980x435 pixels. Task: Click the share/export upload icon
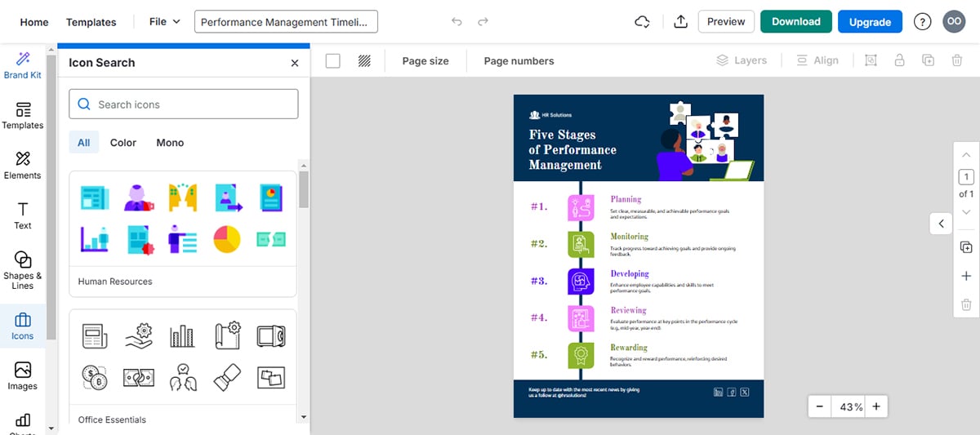pyautogui.click(x=680, y=22)
